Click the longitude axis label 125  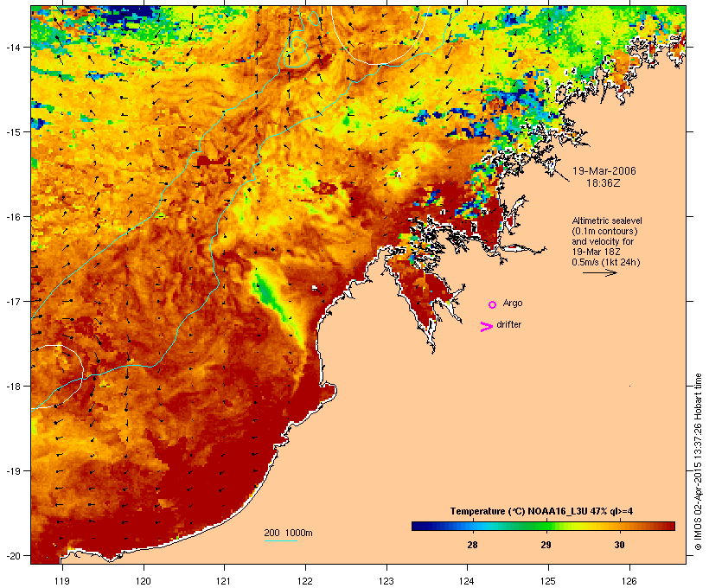point(548,581)
